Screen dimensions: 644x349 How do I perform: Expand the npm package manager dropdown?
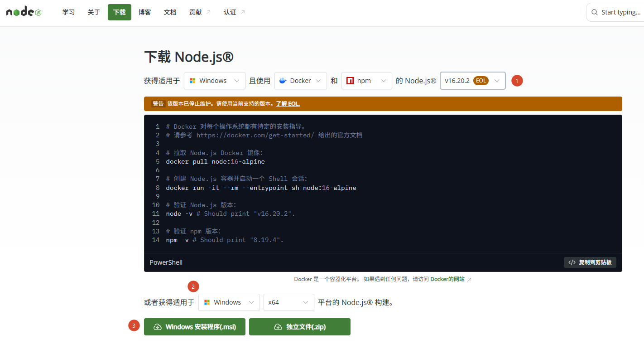(367, 81)
